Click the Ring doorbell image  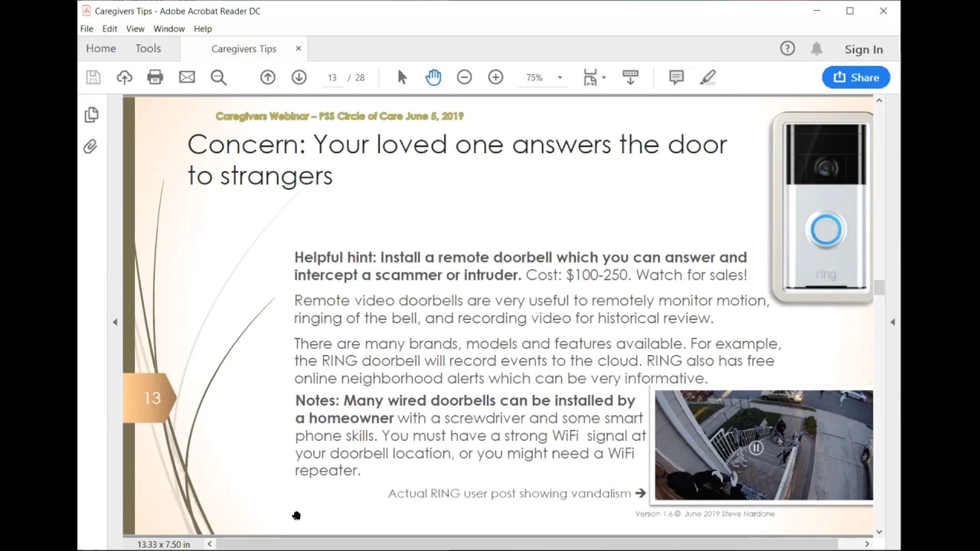(x=823, y=208)
